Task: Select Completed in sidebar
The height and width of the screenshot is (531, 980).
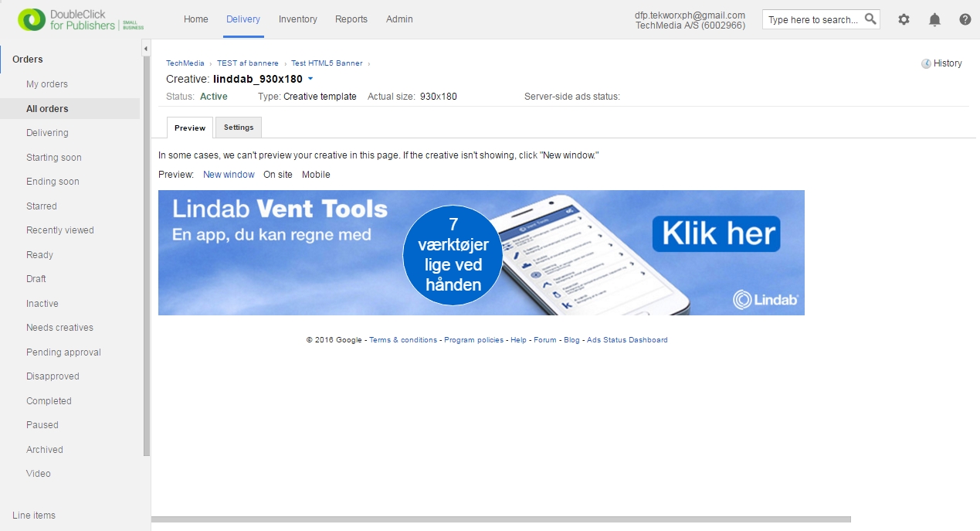Action: pos(49,401)
